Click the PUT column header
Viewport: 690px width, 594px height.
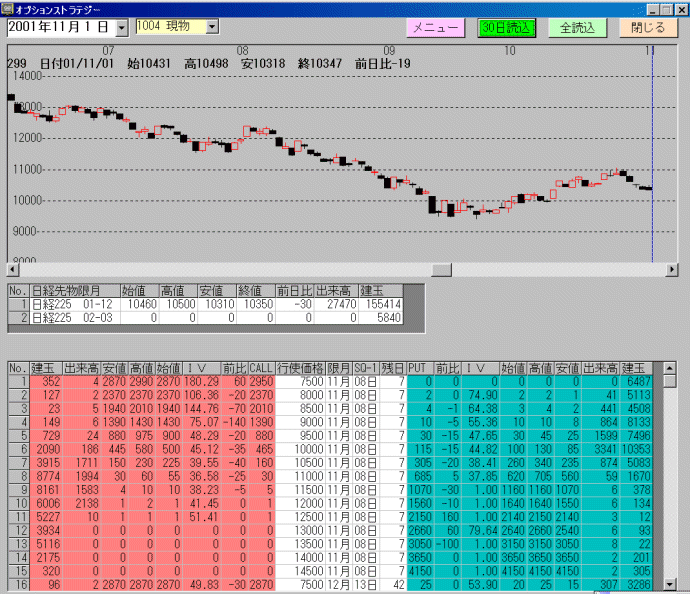pos(420,368)
